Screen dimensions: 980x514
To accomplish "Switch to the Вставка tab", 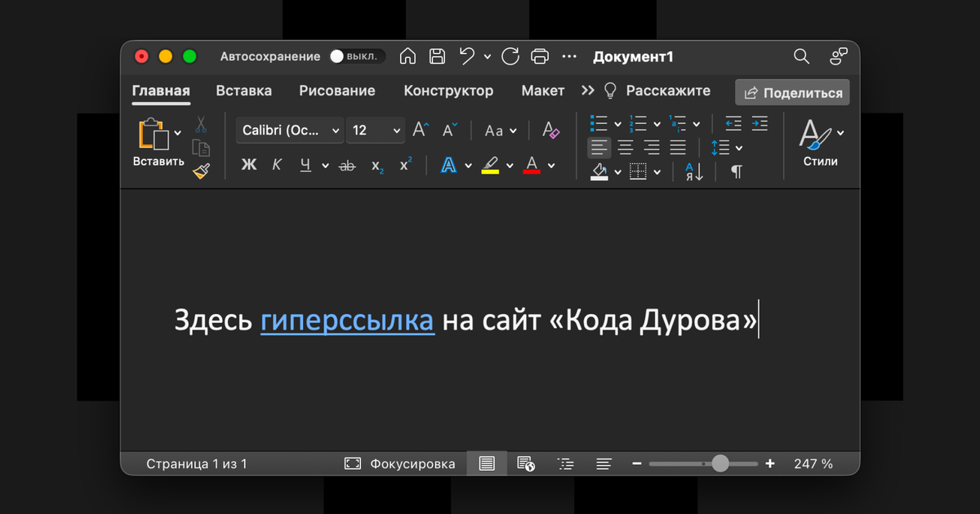I will pyautogui.click(x=243, y=91).
